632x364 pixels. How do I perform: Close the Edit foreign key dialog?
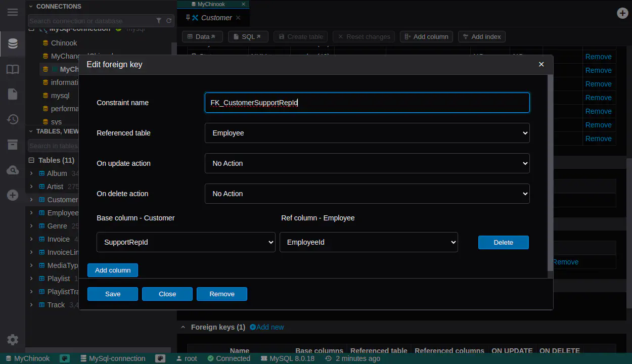click(x=541, y=64)
